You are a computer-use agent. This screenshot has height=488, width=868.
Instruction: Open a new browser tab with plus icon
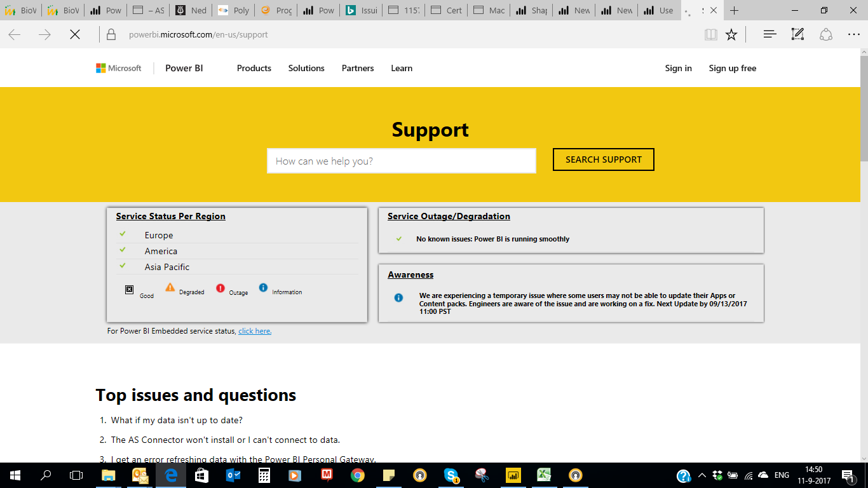click(x=734, y=10)
